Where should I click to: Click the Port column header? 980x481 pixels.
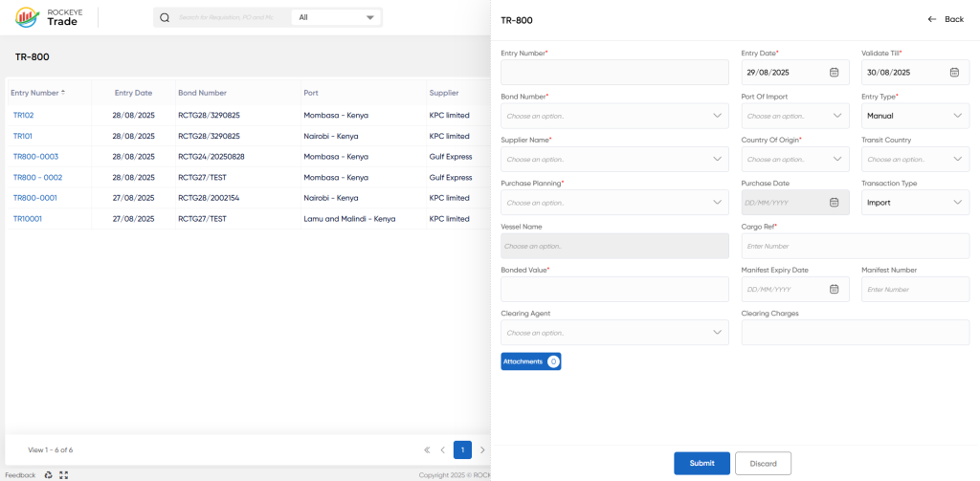(311, 93)
